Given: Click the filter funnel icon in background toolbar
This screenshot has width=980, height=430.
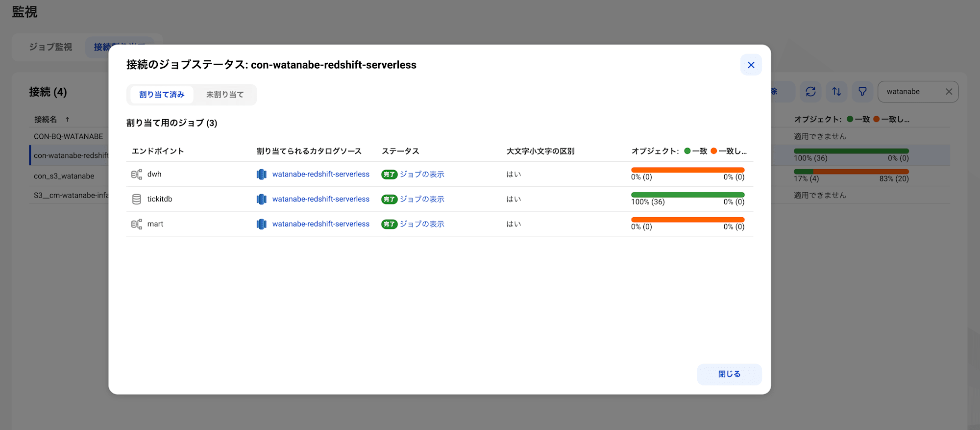Looking at the screenshot, I should click(862, 92).
